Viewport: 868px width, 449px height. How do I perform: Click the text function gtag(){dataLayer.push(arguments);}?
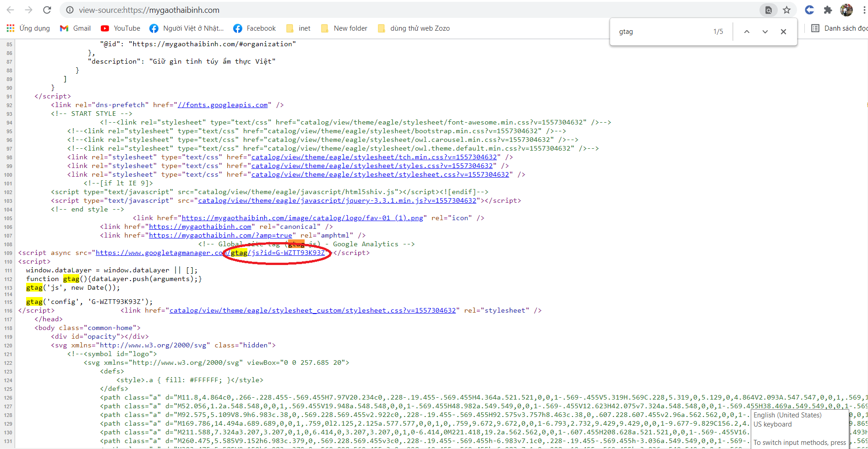(x=114, y=279)
